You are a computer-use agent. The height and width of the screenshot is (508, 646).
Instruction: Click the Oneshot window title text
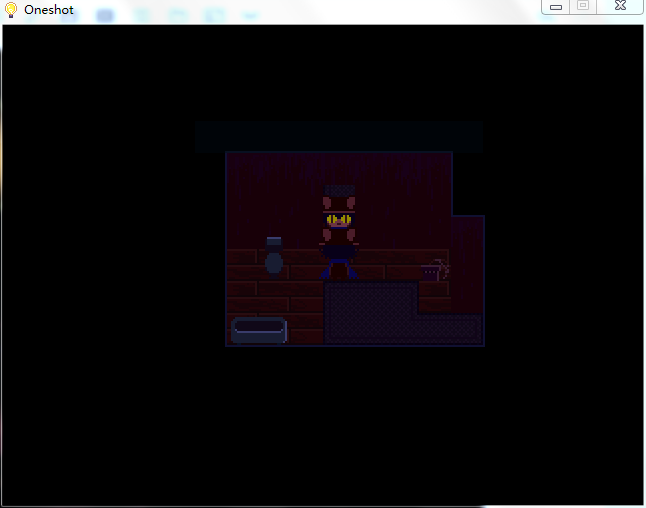point(49,9)
